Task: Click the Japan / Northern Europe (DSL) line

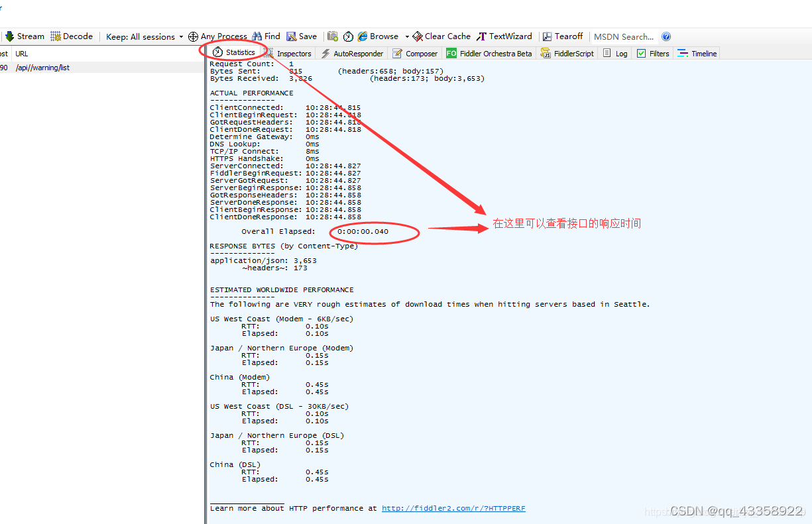Action: coord(277,435)
